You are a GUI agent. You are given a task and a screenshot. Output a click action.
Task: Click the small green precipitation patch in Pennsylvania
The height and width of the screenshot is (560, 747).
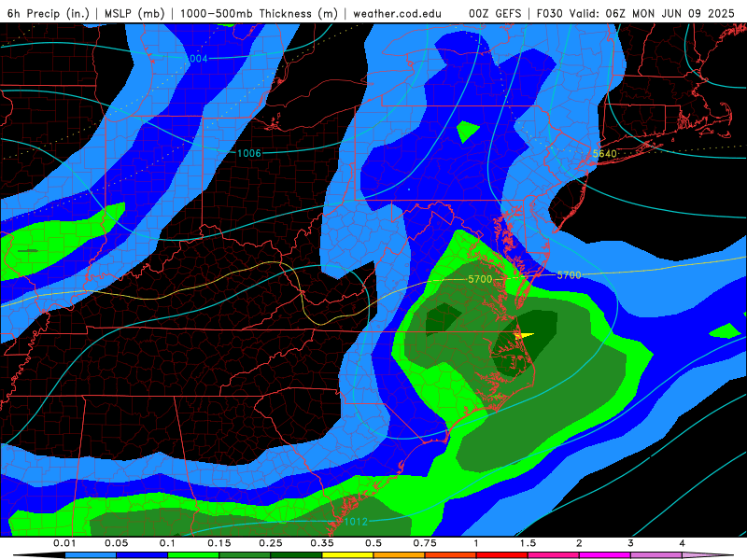point(468,132)
